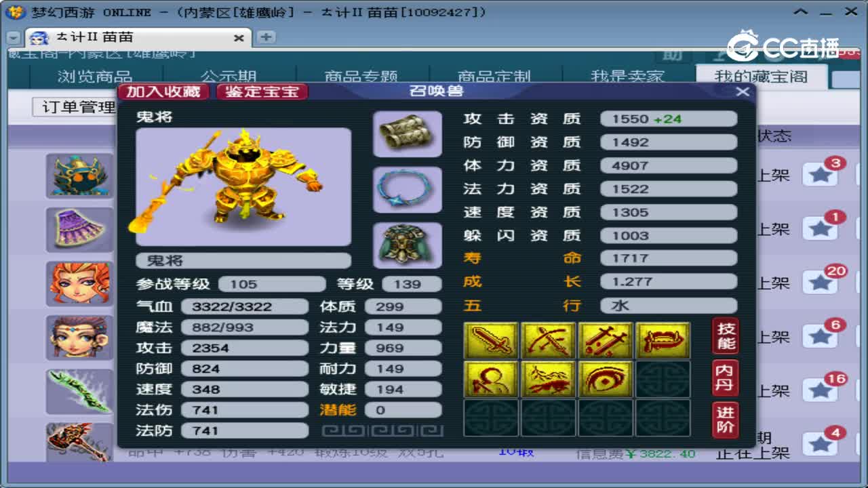Open the tab list dropdown at top left
The height and width of the screenshot is (488, 868).
13,38
